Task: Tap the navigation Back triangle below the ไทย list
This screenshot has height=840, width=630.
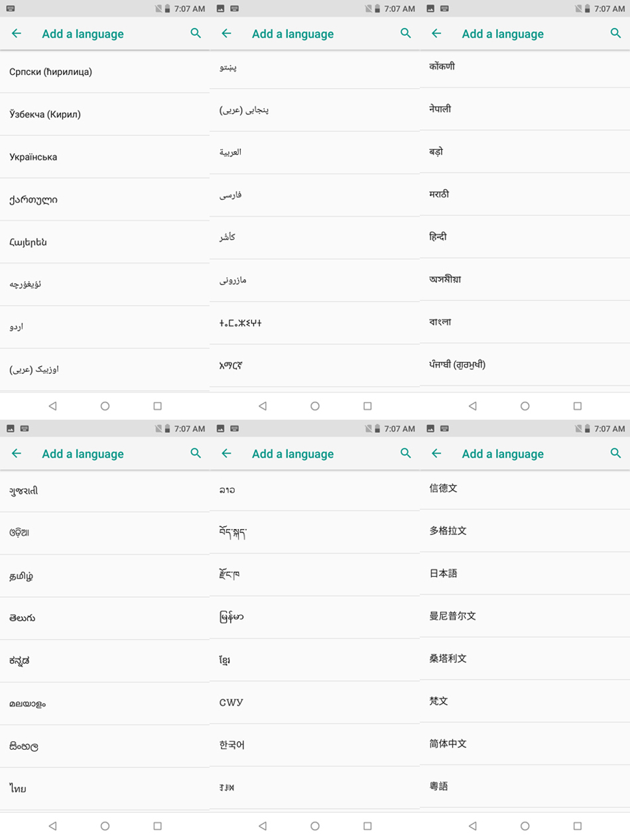Action: [x=52, y=826]
